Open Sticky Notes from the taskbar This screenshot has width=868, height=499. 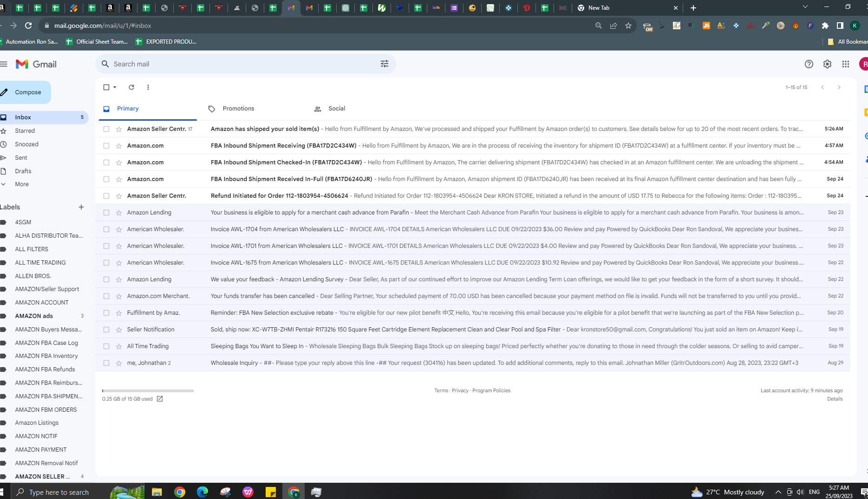tap(271, 492)
